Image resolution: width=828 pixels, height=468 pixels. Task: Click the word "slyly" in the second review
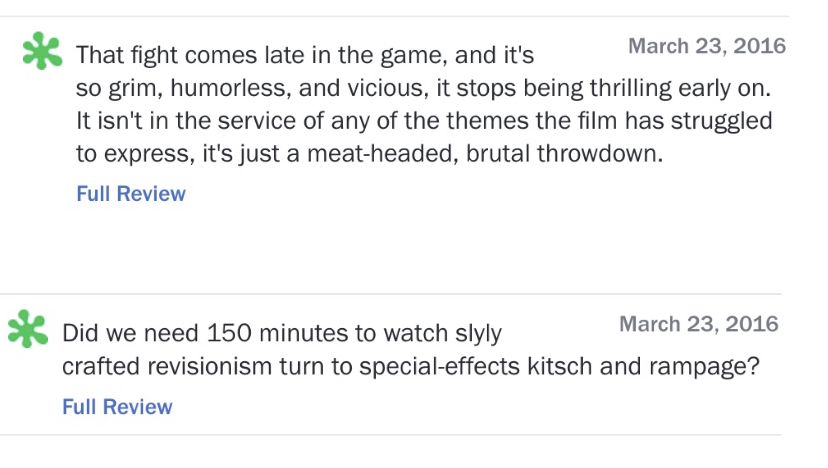pyautogui.click(x=469, y=333)
